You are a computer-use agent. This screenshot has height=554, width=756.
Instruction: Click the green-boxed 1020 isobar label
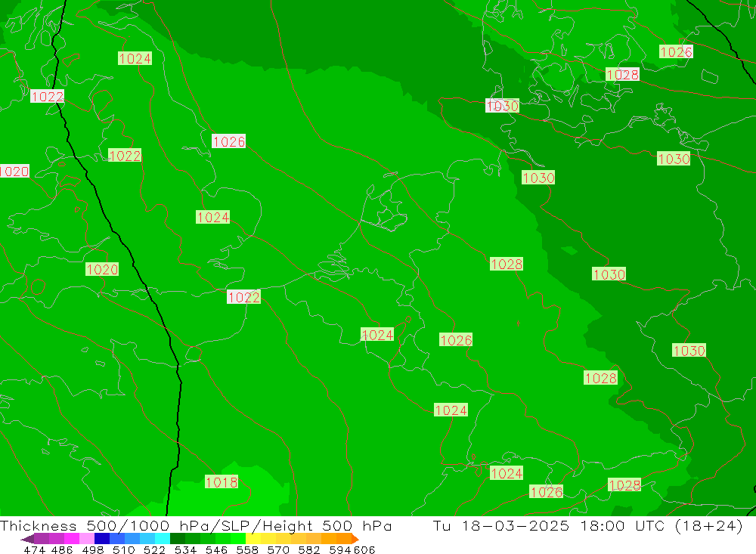click(102, 269)
